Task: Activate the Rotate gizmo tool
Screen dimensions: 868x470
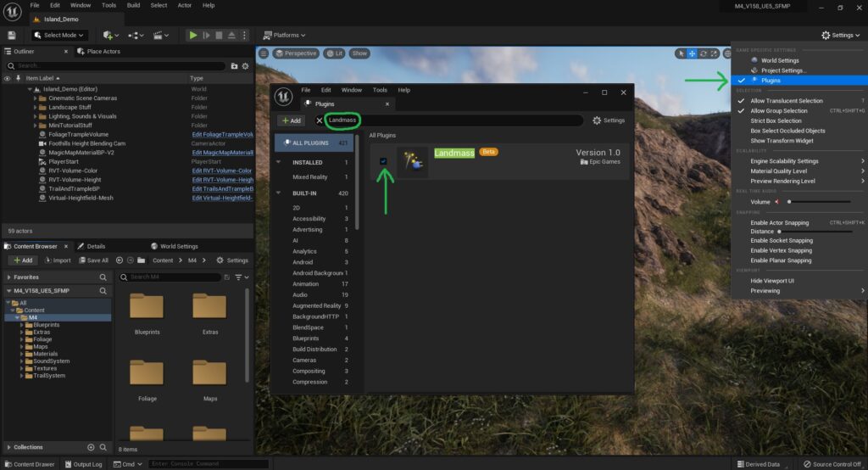Action: pyautogui.click(x=703, y=53)
